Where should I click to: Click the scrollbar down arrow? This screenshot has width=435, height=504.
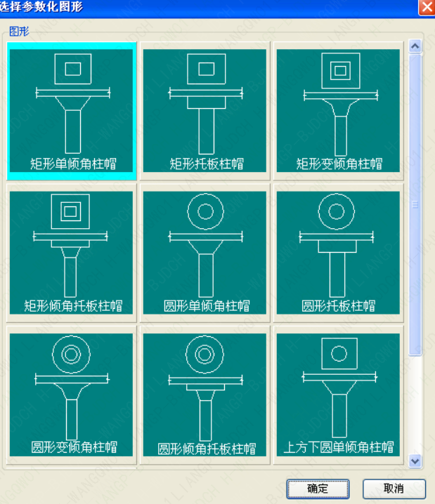tap(415, 461)
